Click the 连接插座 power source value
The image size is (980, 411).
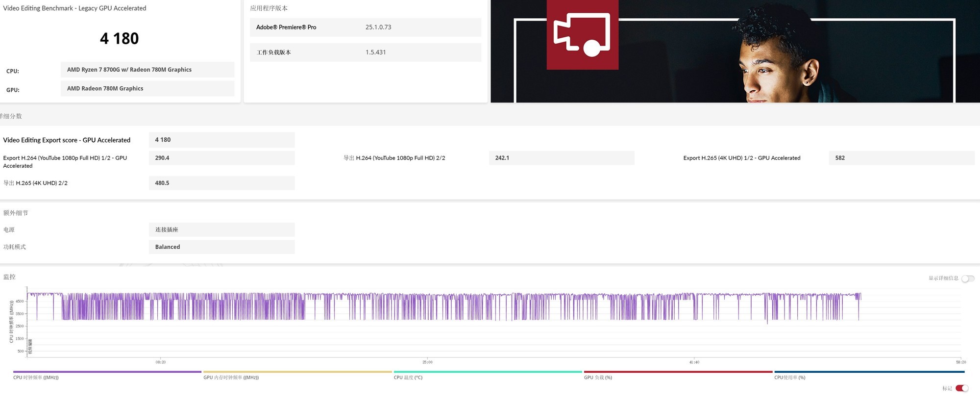click(x=221, y=230)
